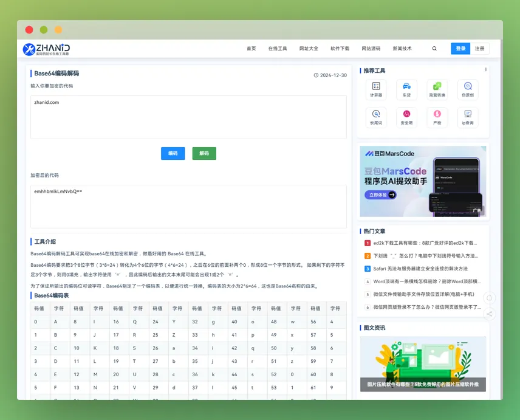Viewport: 520px width, 420px height.
Task: Click the green 解码 decode button
Action: (204, 153)
